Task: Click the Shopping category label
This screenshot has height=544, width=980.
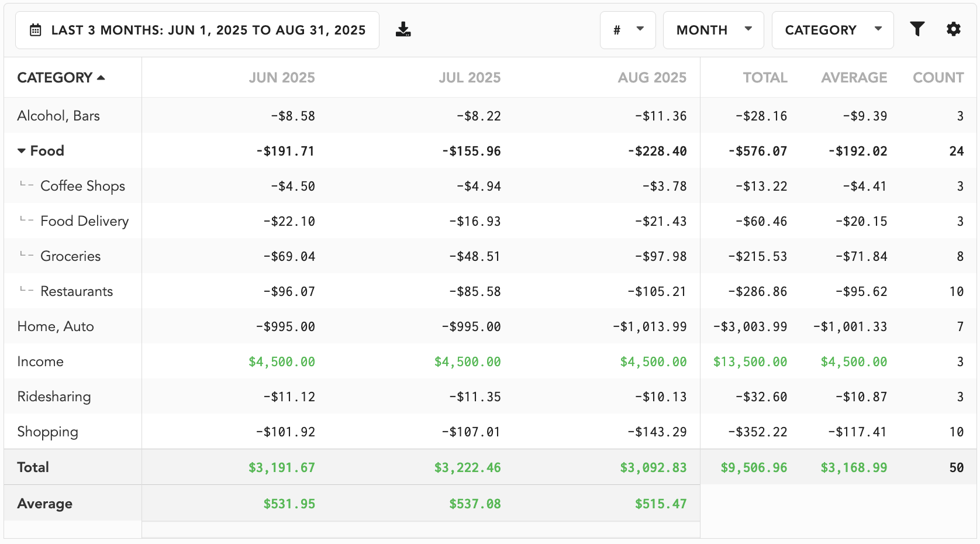Action: tap(47, 431)
